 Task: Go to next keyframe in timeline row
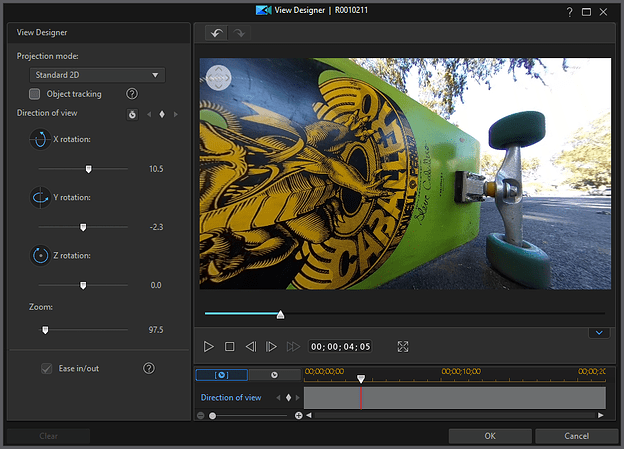point(298,398)
